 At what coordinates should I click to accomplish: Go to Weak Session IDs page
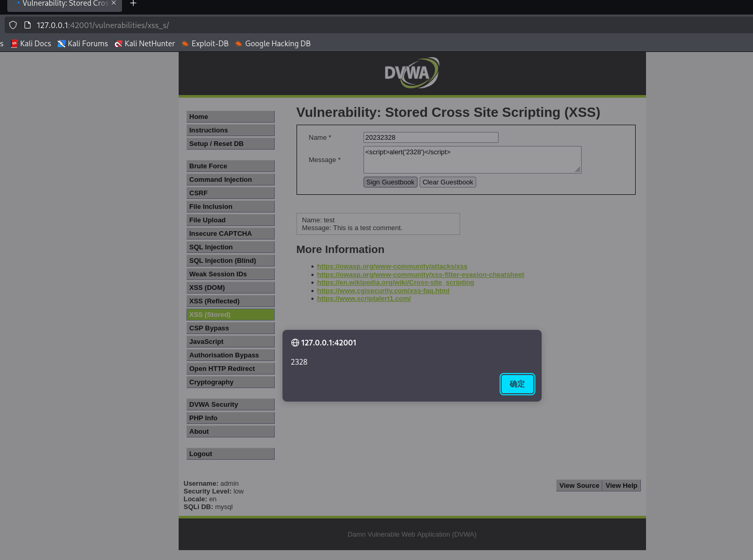click(230, 274)
